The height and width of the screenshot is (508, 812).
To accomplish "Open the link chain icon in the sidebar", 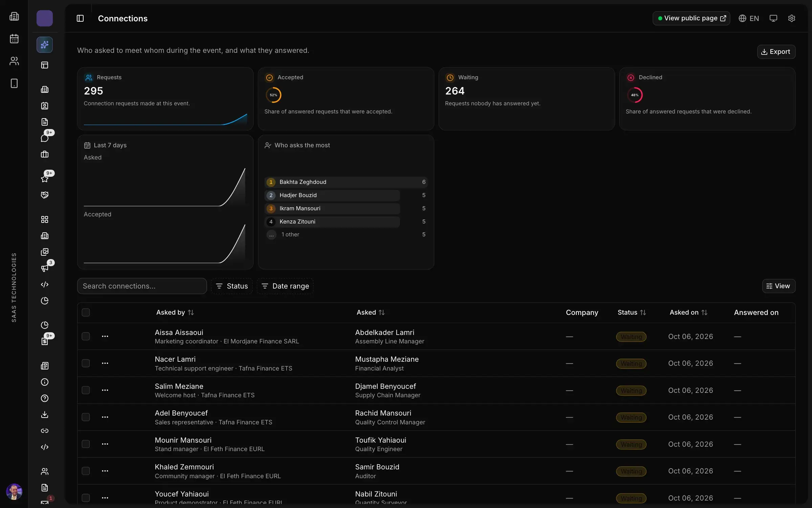I will pyautogui.click(x=45, y=431).
